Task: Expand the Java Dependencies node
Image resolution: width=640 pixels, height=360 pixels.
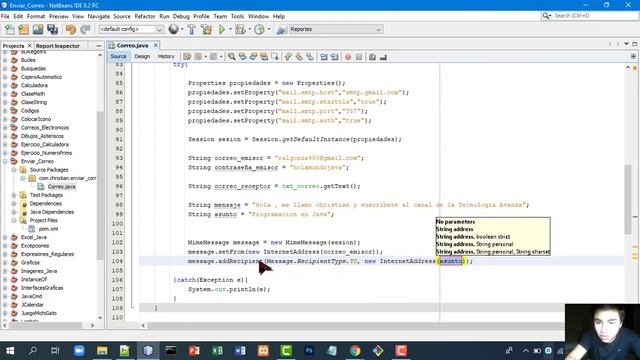Action: click(x=14, y=212)
